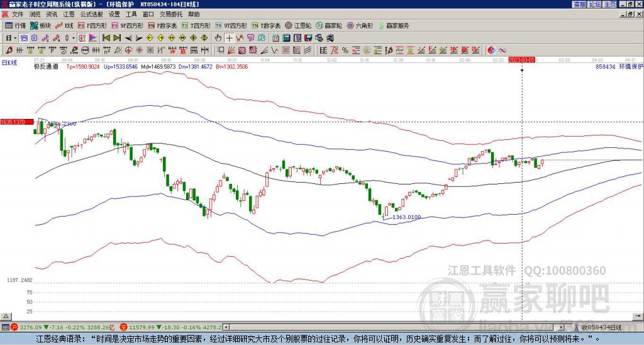Open the 板块 sector view
This screenshot has height=345, width=644.
(x=41, y=25)
